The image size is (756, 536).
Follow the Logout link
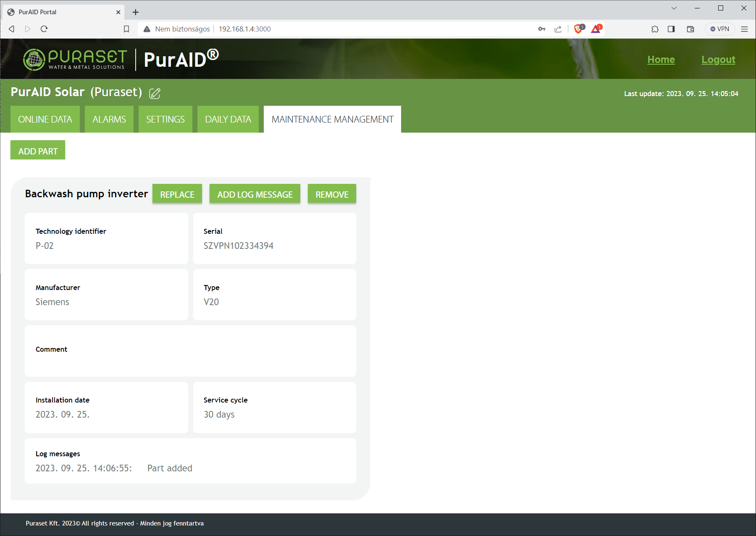(x=718, y=60)
